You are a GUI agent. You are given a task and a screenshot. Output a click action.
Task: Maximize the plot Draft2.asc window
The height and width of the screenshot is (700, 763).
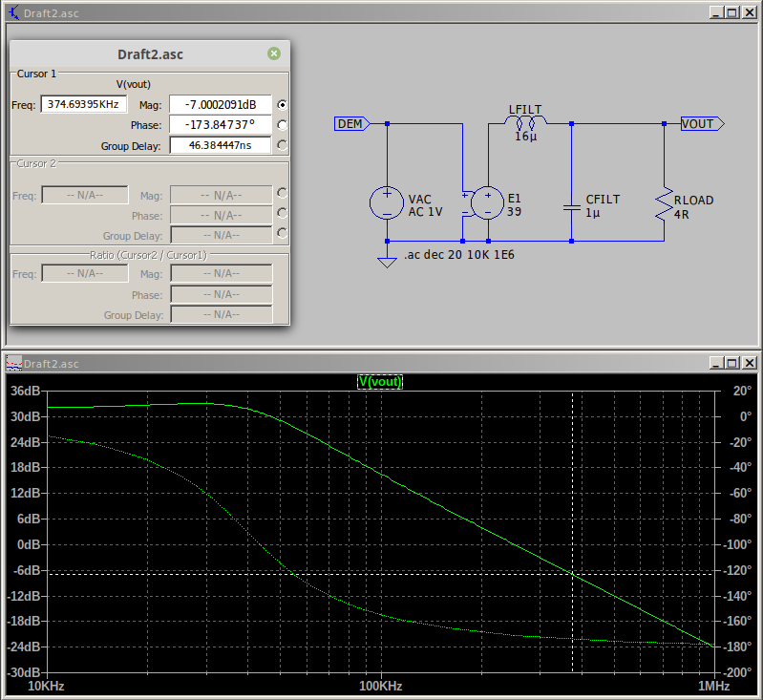731,363
